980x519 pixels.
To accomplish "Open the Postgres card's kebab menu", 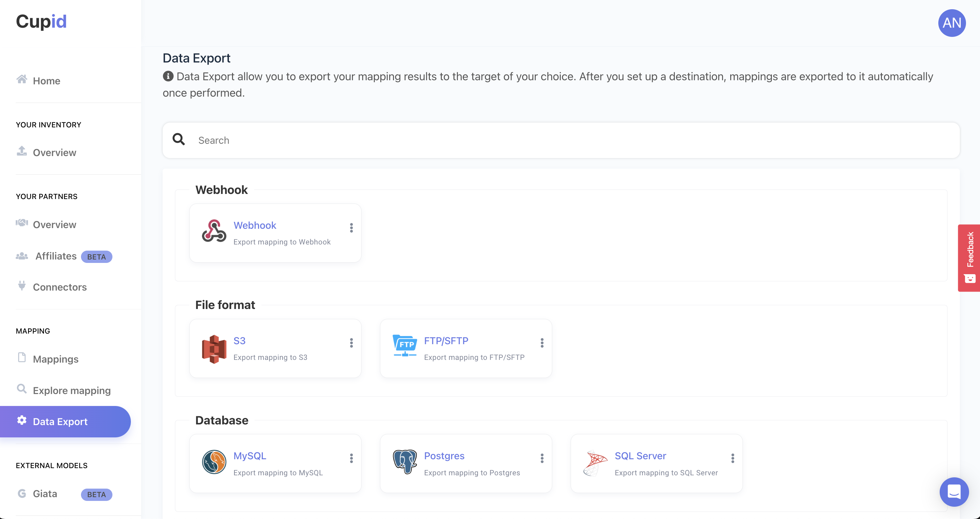I will [542, 458].
